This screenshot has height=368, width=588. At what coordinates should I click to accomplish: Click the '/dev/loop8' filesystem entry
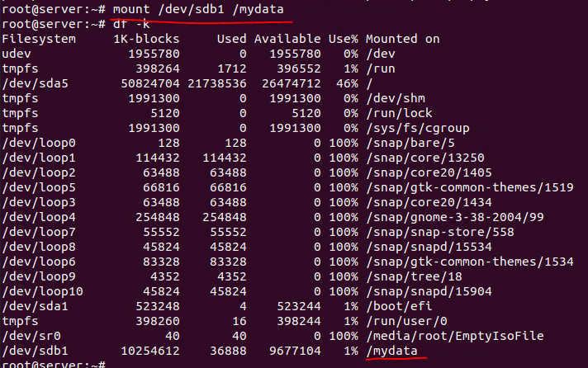click(x=39, y=247)
